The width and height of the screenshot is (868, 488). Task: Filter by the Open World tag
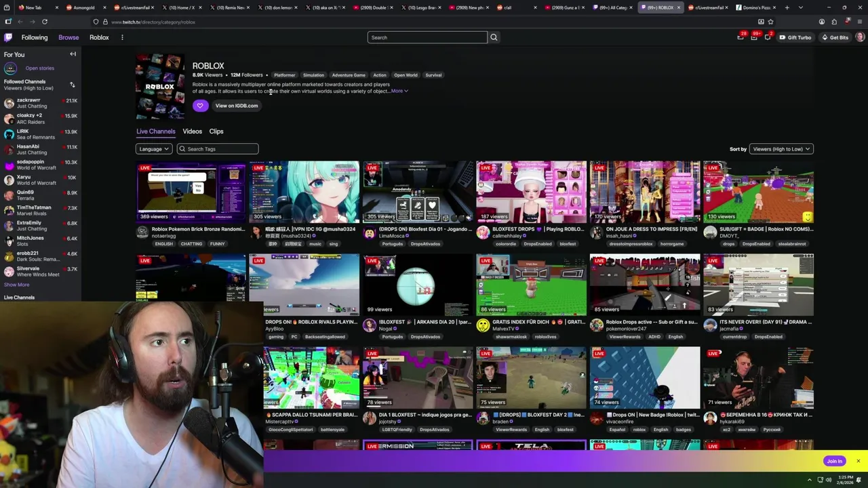(x=406, y=75)
